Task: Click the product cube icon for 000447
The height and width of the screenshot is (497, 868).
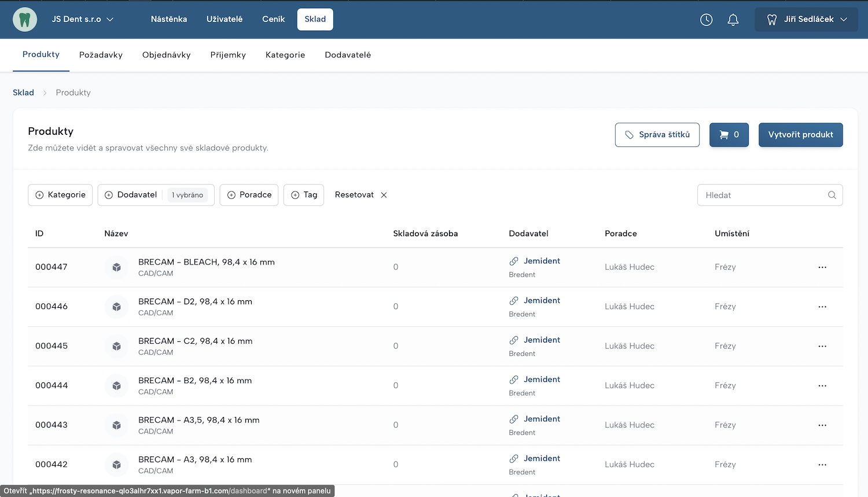Action: (x=116, y=267)
